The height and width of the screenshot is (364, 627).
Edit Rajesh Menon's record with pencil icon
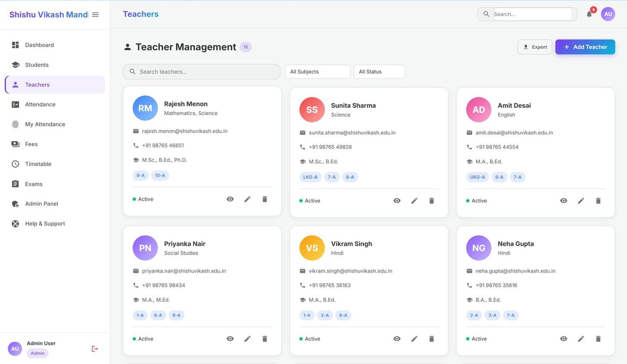[x=247, y=199]
